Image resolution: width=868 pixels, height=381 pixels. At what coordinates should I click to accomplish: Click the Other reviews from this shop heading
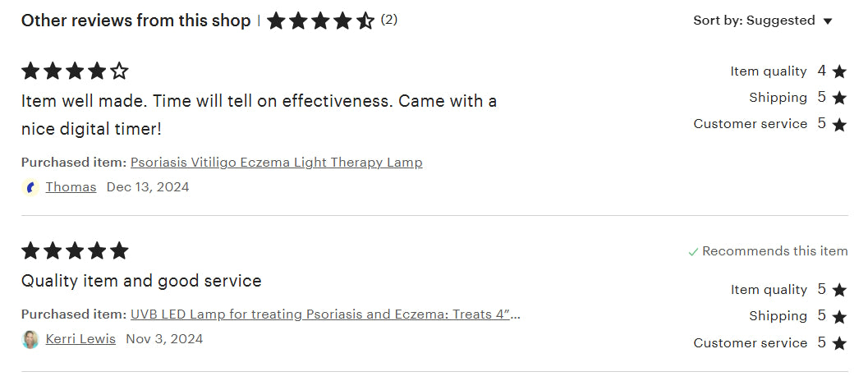coord(135,21)
